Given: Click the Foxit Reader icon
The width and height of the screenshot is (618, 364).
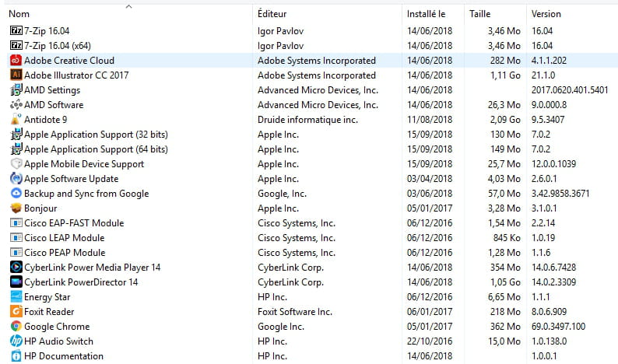Looking at the screenshot, I should click(16, 311).
